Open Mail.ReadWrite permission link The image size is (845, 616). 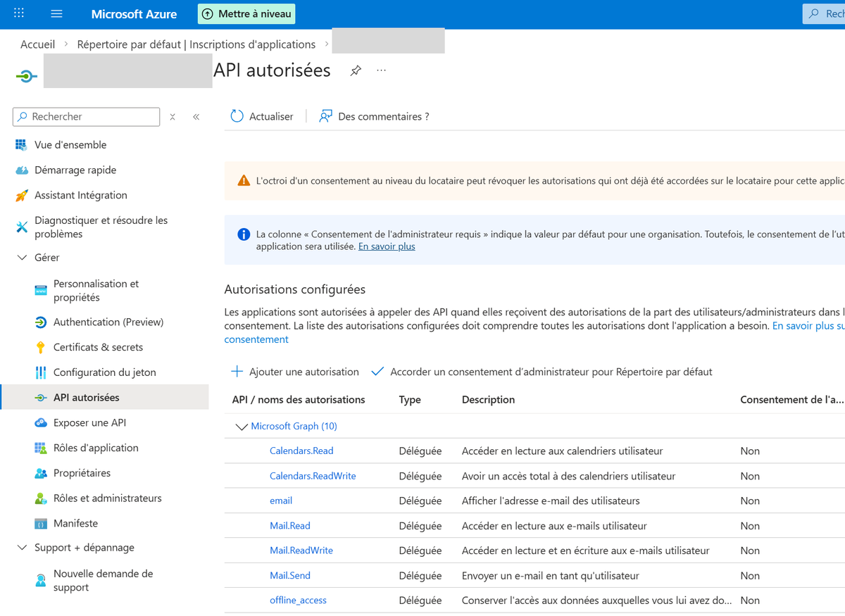click(x=301, y=551)
